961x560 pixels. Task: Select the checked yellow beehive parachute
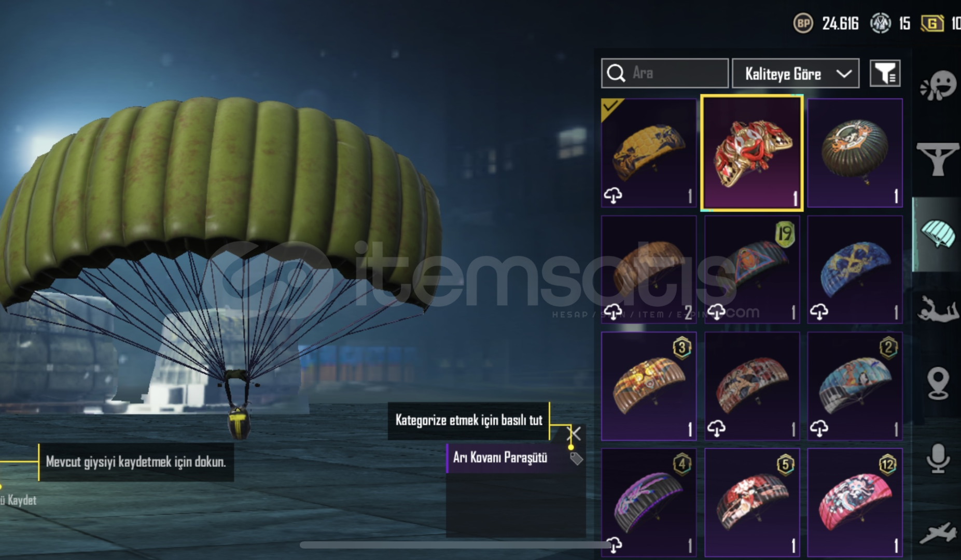click(649, 153)
